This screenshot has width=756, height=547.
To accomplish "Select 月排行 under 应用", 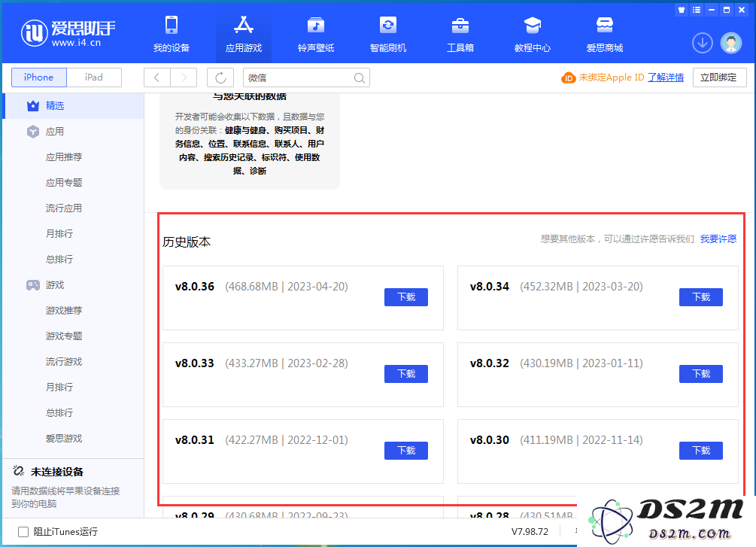I will click(59, 234).
